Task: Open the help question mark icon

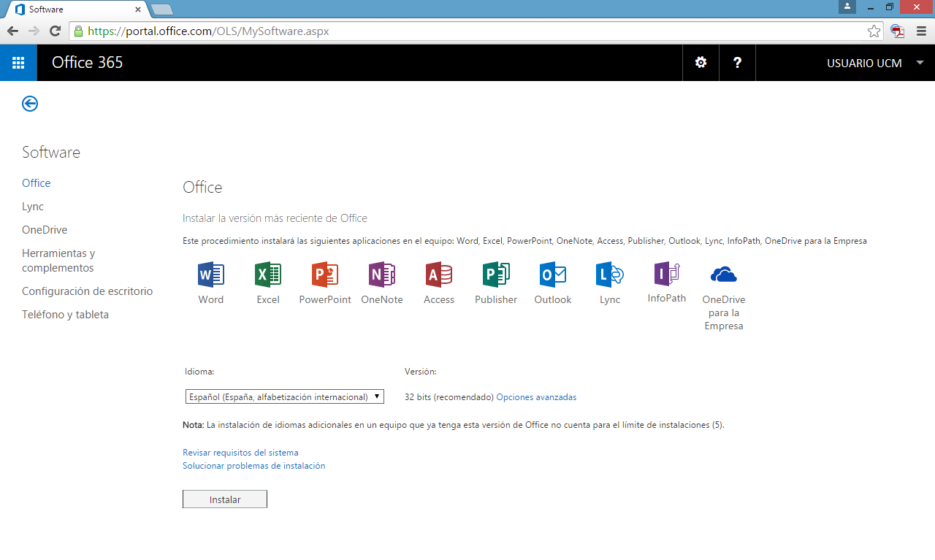Action: 738,63
